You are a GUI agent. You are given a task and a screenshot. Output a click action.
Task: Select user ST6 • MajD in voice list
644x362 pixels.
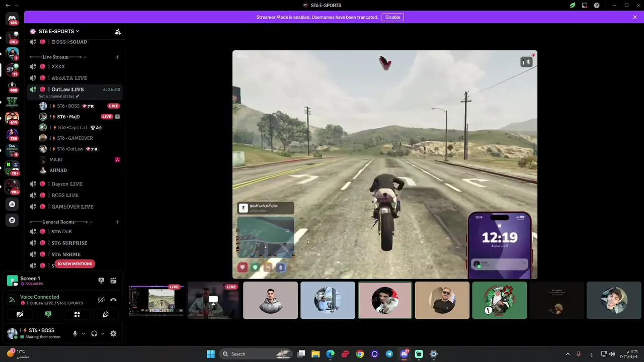coord(80,117)
